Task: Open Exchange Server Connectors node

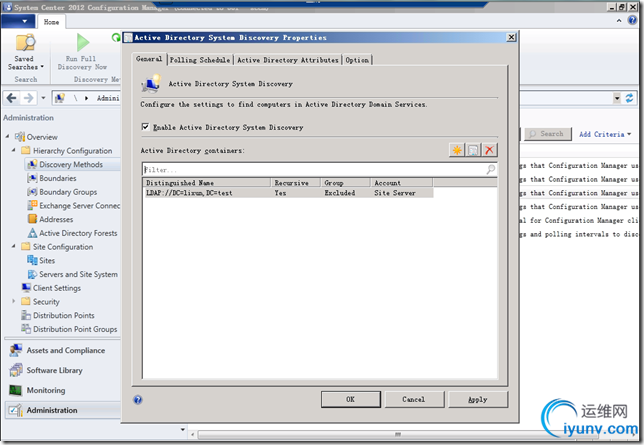Action: pos(79,205)
